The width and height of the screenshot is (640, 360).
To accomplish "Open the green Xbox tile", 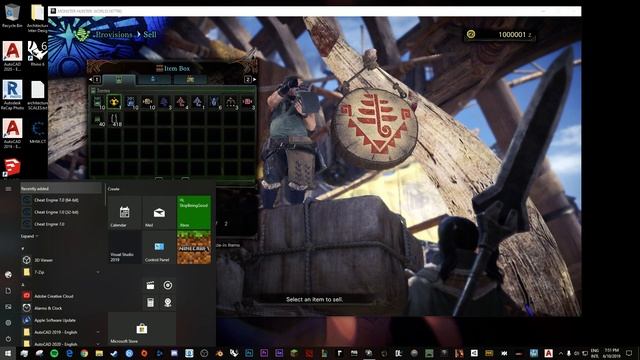I will click(x=194, y=212).
